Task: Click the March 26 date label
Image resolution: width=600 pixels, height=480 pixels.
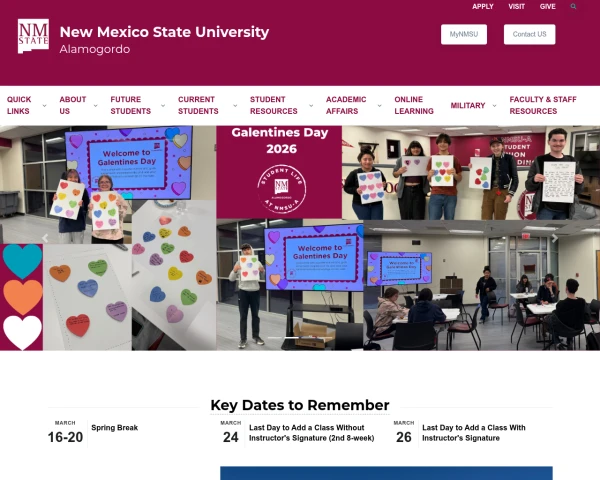Action: [x=404, y=432]
